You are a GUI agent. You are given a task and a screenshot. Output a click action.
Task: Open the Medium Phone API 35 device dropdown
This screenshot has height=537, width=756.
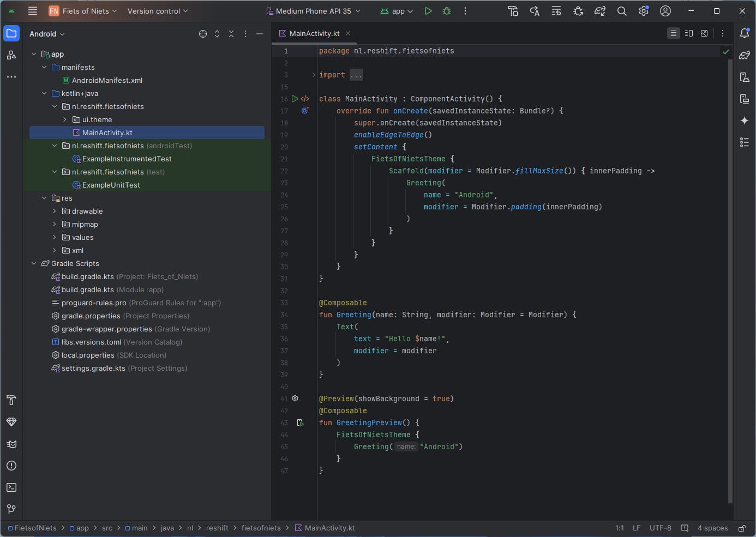[313, 11]
